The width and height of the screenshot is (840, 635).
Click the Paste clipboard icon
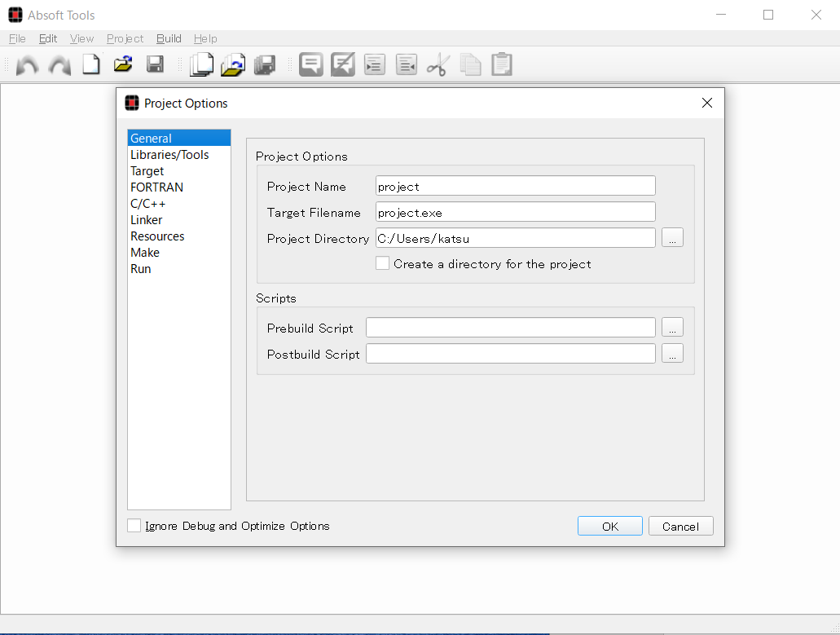point(502,64)
